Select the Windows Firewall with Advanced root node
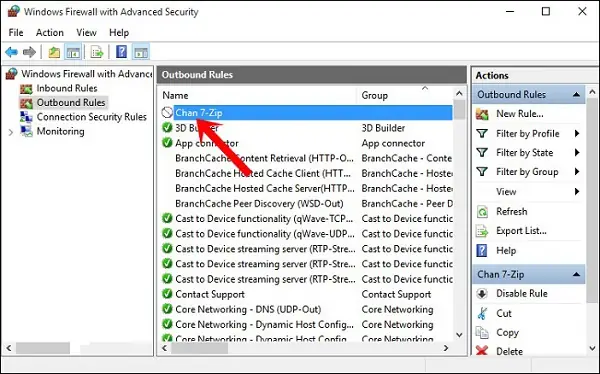600x374 pixels. click(x=86, y=73)
